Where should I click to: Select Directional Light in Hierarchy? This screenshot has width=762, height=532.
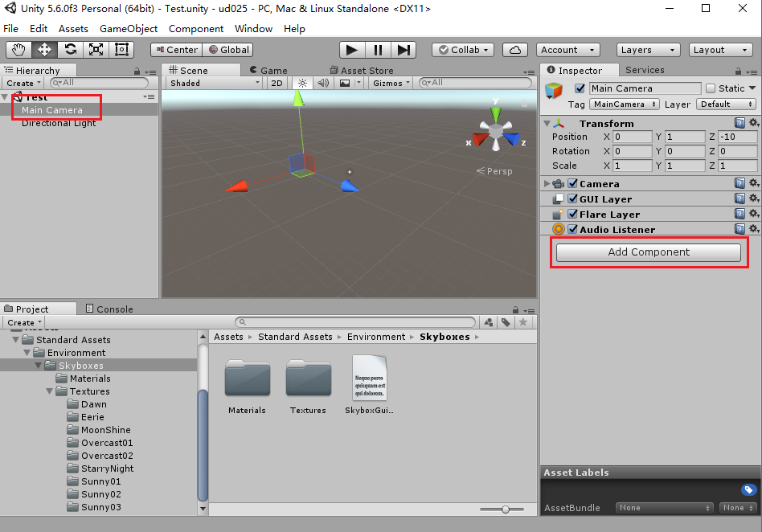coord(59,124)
